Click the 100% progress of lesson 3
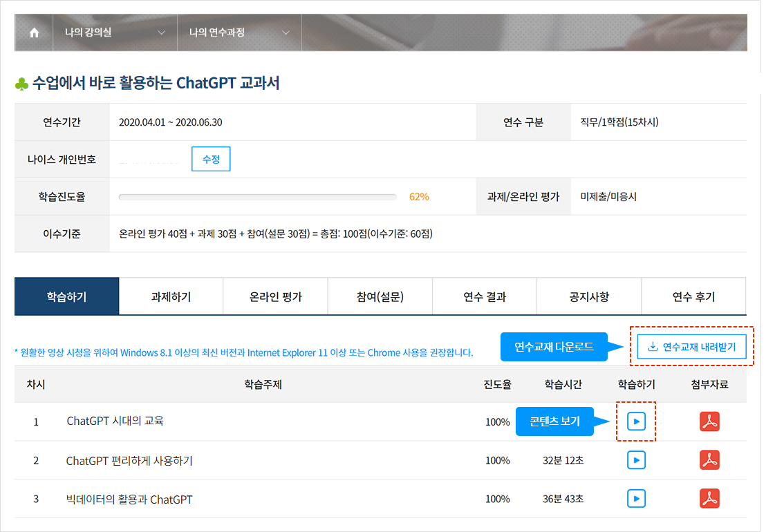784x532 pixels. click(498, 499)
